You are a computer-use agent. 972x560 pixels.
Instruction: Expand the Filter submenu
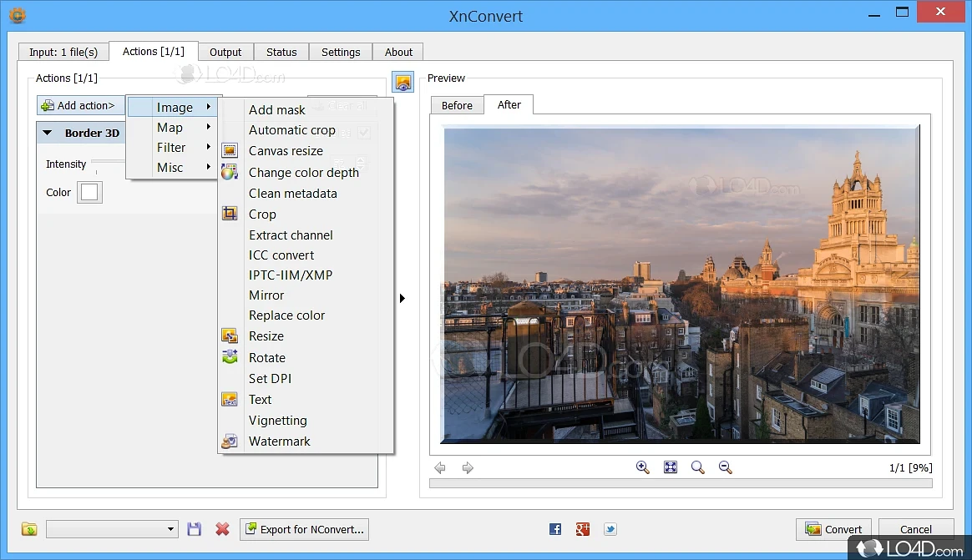(x=172, y=148)
